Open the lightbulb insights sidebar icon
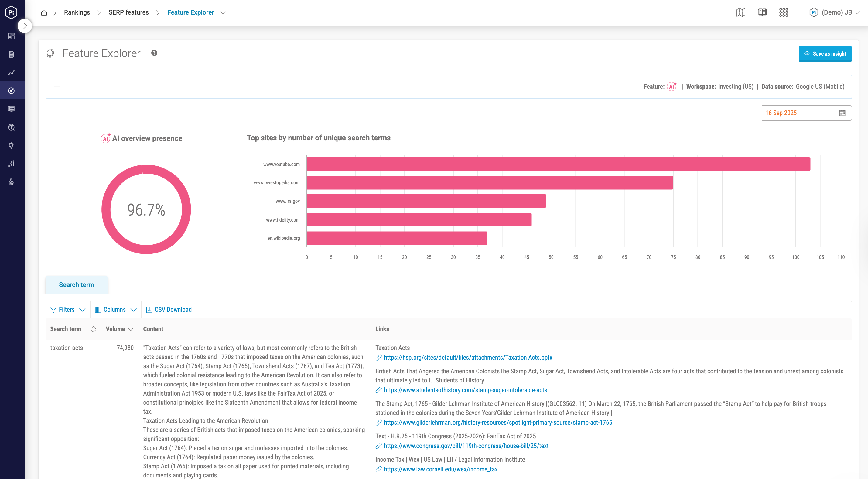This screenshot has height=479, width=868. tap(11, 145)
